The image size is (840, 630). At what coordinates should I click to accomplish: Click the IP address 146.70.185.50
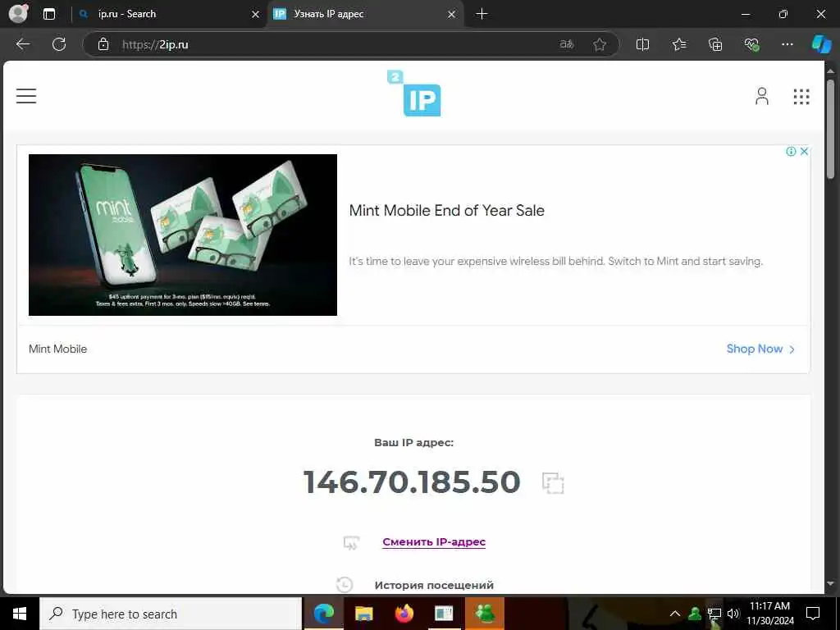pyautogui.click(x=412, y=482)
